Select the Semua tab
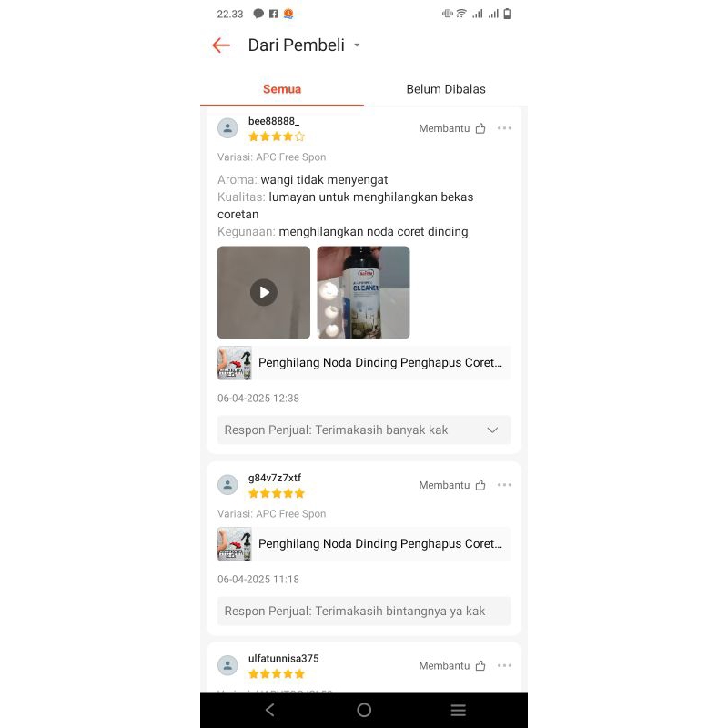 coord(282,89)
